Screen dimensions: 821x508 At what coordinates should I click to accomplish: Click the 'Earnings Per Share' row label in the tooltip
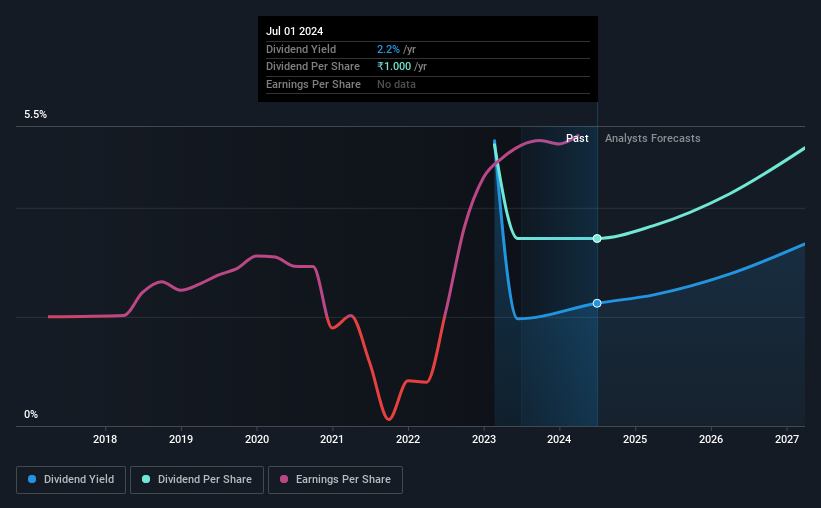point(313,84)
